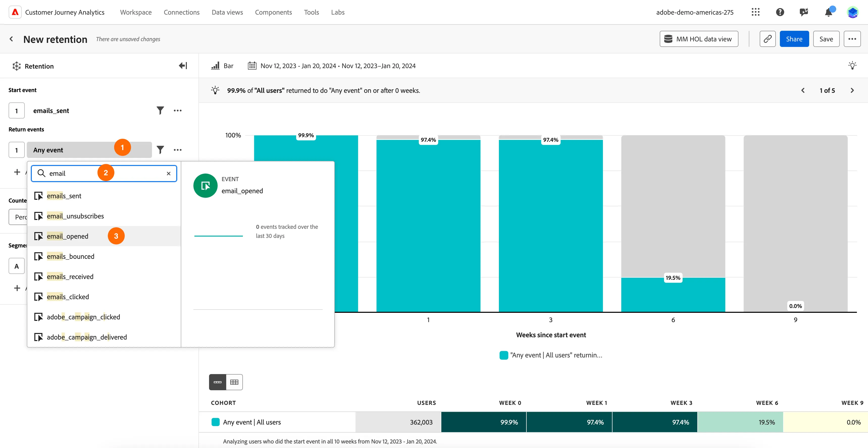Screen dimensions: 868x448
Task: Open the Components menu
Action: 273,12
